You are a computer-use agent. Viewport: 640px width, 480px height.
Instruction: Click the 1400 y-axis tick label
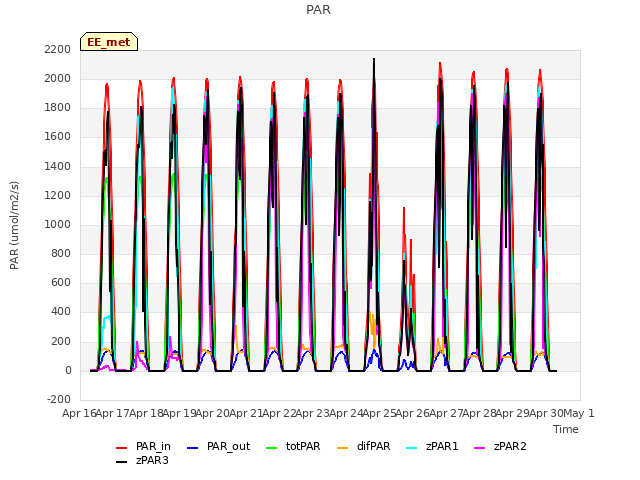pyautogui.click(x=58, y=166)
